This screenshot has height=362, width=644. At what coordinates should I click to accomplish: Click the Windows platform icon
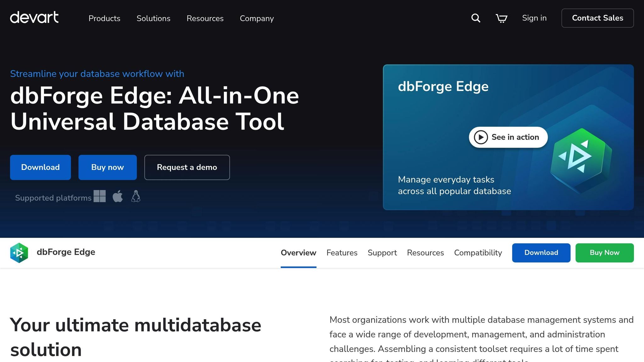coord(100,196)
